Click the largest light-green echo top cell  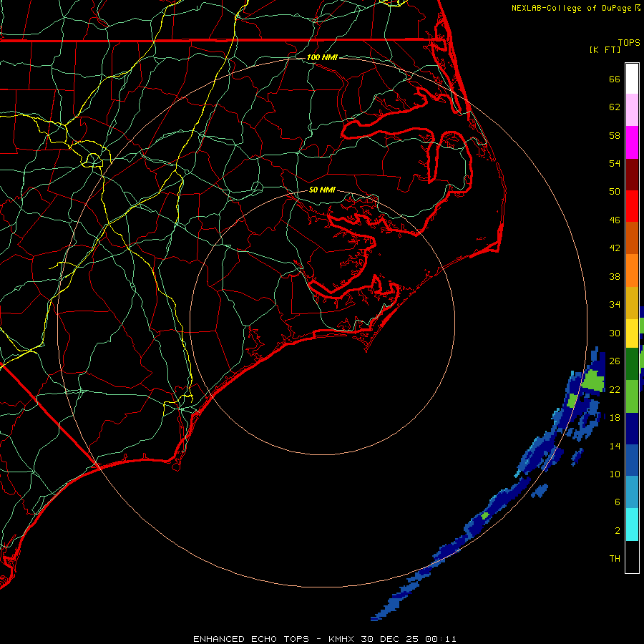(x=593, y=381)
